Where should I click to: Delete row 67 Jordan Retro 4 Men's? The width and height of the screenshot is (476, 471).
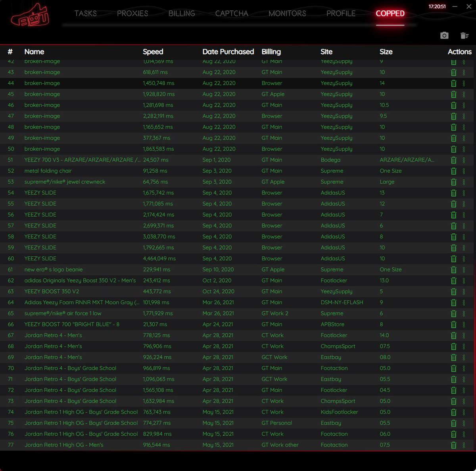pos(454,335)
